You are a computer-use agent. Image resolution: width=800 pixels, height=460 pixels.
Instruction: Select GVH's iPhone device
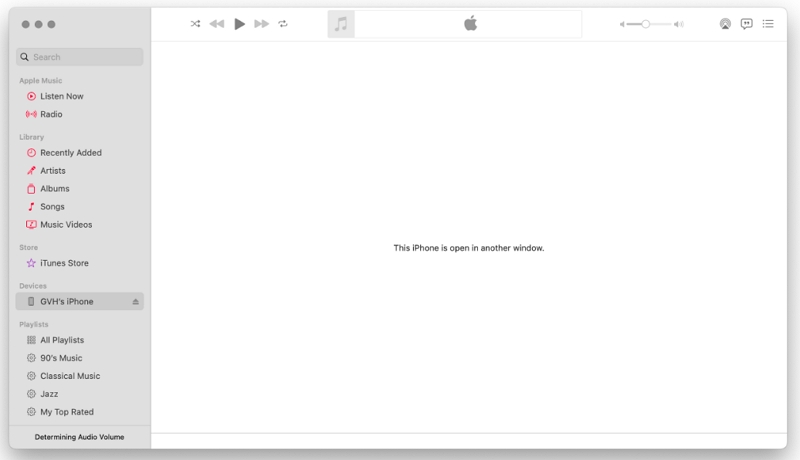click(80, 301)
